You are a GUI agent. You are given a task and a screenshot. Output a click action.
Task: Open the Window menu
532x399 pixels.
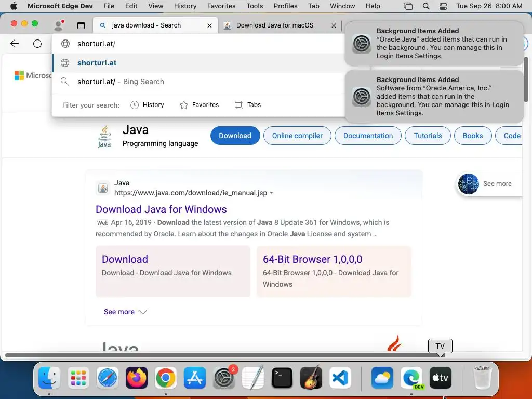click(x=342, y=6)
